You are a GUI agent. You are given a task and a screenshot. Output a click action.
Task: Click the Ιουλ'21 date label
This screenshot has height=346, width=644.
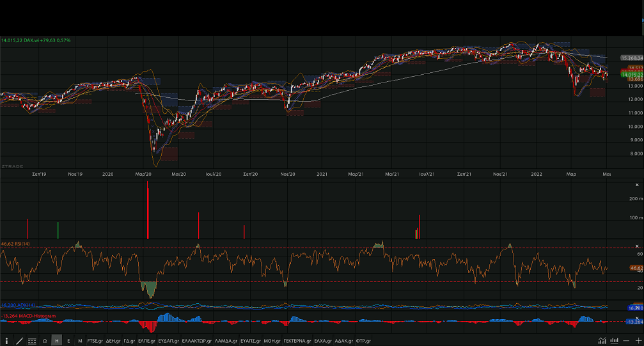pyautogui.click(x=427, y=174)
